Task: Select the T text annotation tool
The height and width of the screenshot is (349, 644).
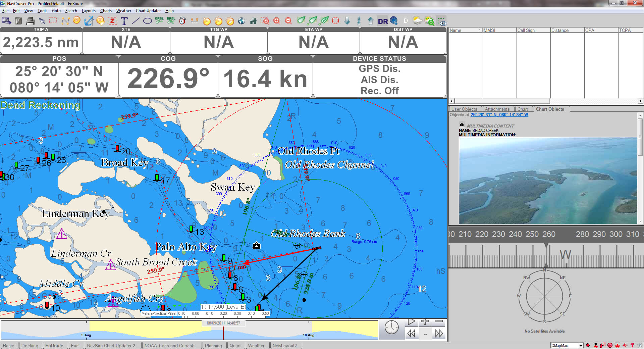Action: [x=124, y=21]
